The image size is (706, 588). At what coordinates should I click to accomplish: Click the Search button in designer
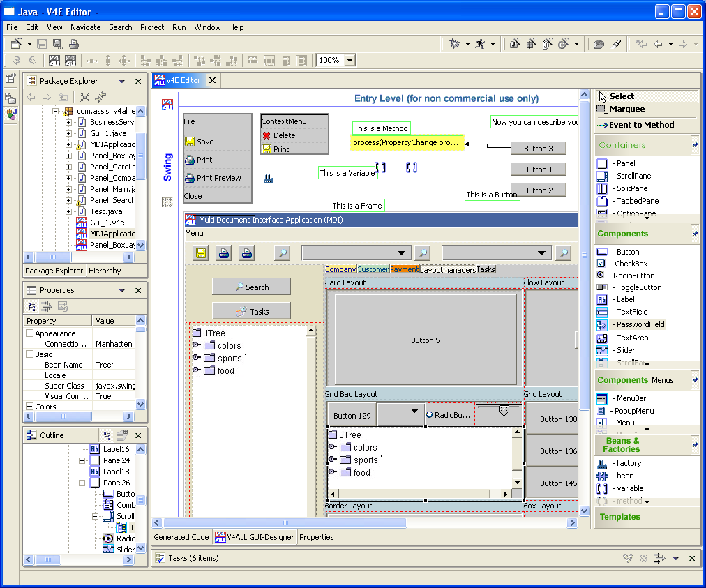tap(251, 287)
